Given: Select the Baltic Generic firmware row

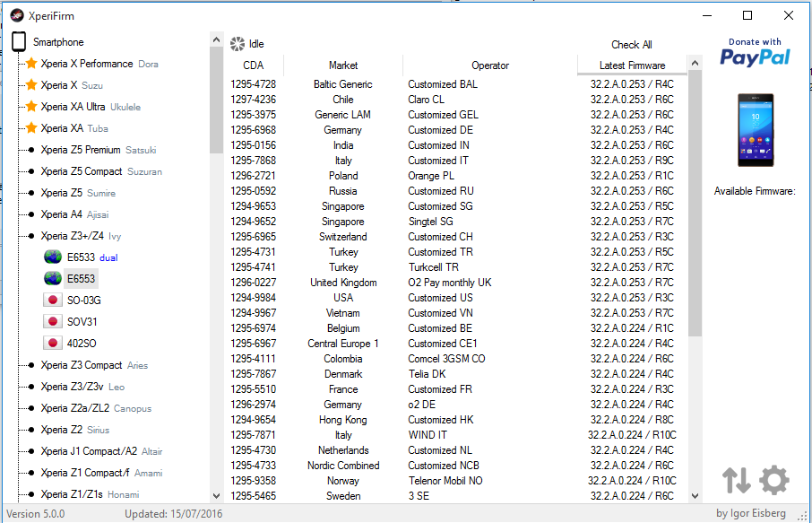Looking at the screenshot, I should (455, 84).
